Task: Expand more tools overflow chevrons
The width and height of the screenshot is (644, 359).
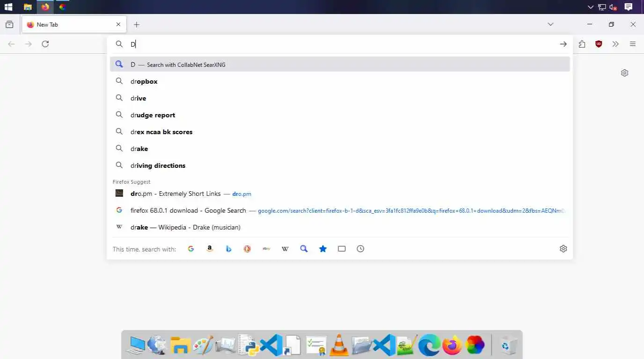Action: coord(615,44)
